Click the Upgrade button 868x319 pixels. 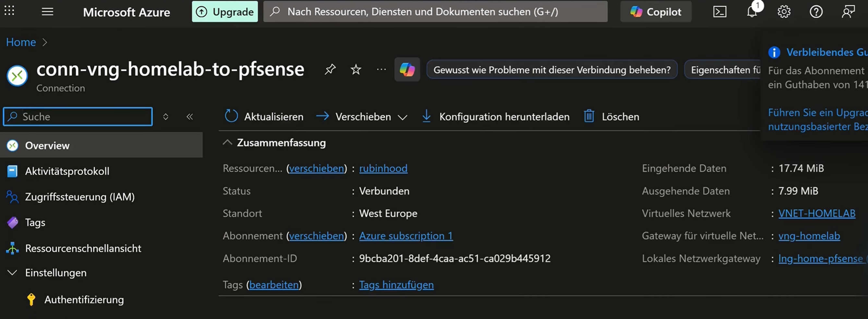pyautogui.click(x=225, y=12)
